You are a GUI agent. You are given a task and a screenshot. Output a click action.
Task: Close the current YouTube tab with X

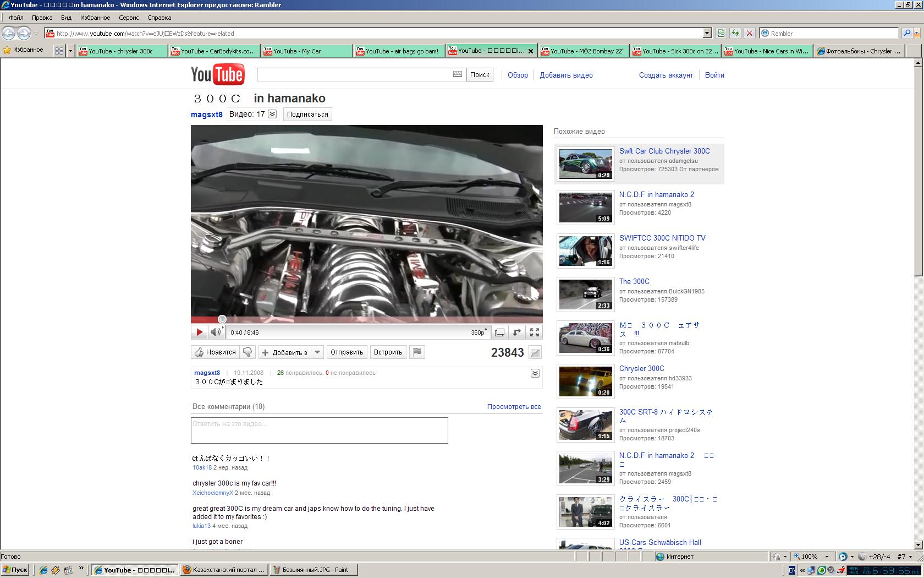(x=531, y=51)
